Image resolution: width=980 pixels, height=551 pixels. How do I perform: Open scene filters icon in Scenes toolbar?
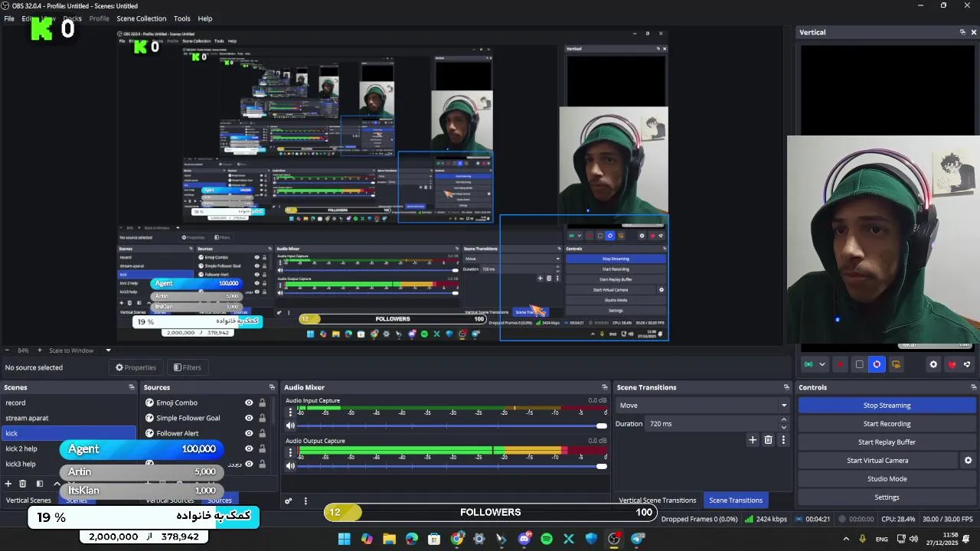40,484
